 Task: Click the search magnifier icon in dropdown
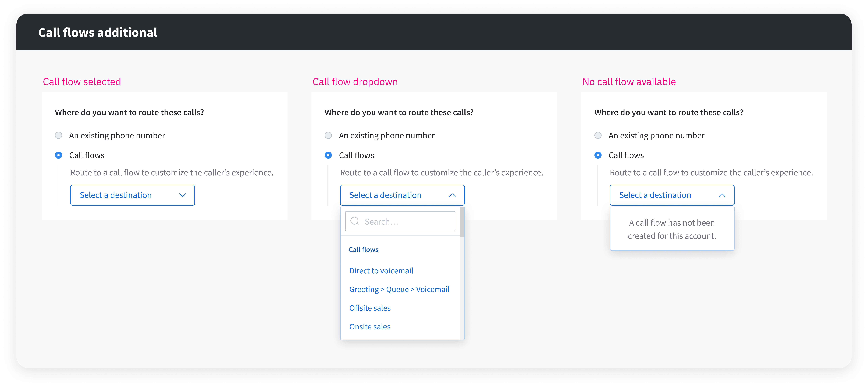click(x=354, y=221)
